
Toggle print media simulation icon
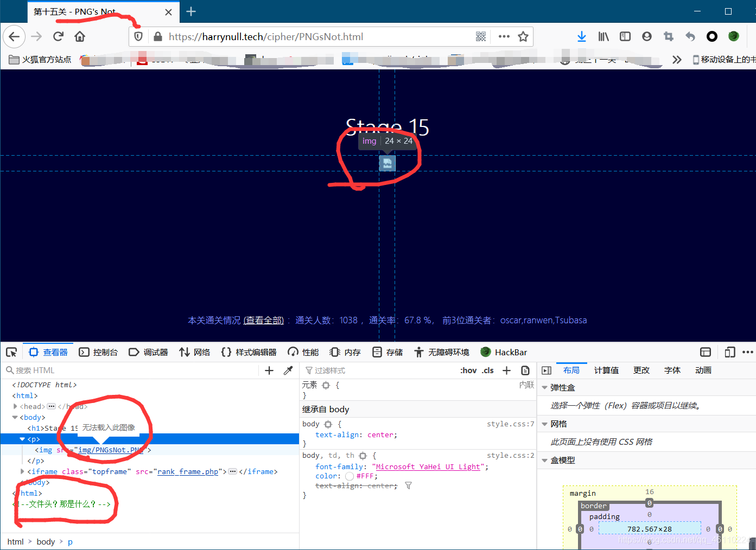[525, 370]
